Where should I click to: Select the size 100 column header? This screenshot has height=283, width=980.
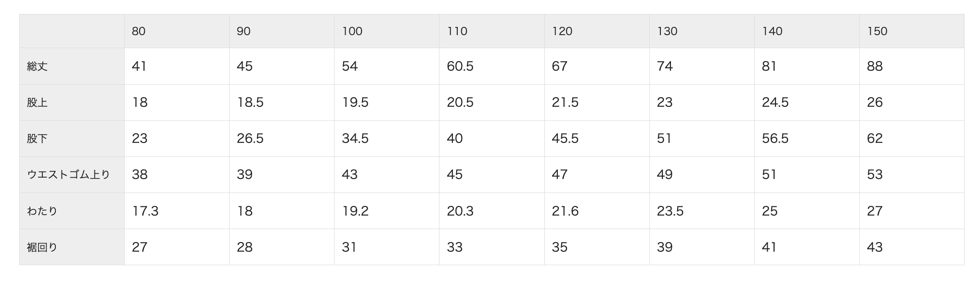352,31
